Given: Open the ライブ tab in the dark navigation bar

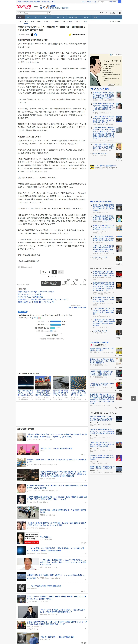Looking at the screenshot, I should (x=37, y=17).
